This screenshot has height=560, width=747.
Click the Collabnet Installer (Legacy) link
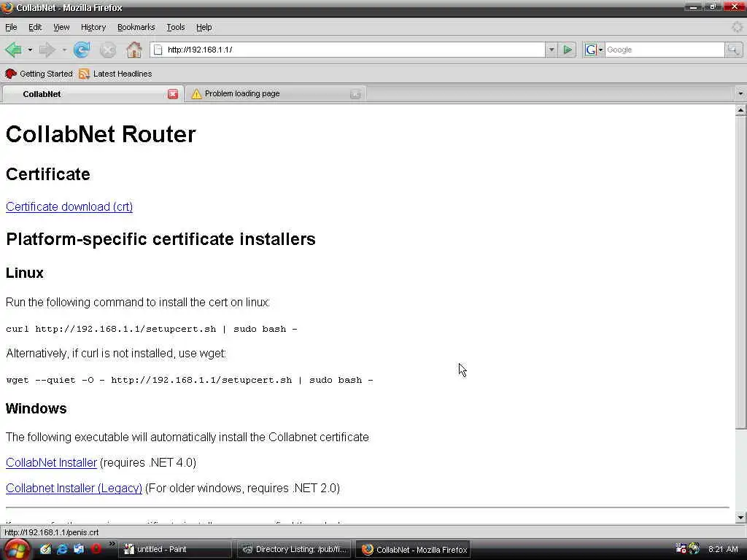click(74, 488)
